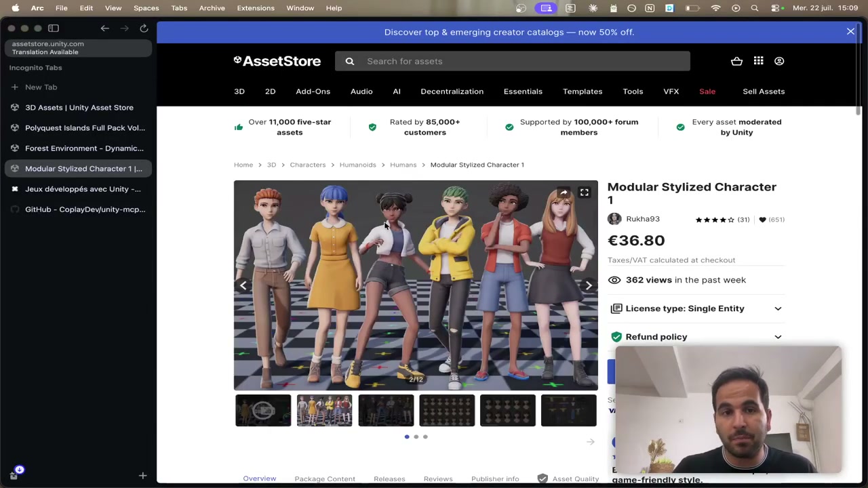Screen dimensions: 868x488
Task: Close the promotional banner
Action: pyautogui.click(x=850, y=32)
